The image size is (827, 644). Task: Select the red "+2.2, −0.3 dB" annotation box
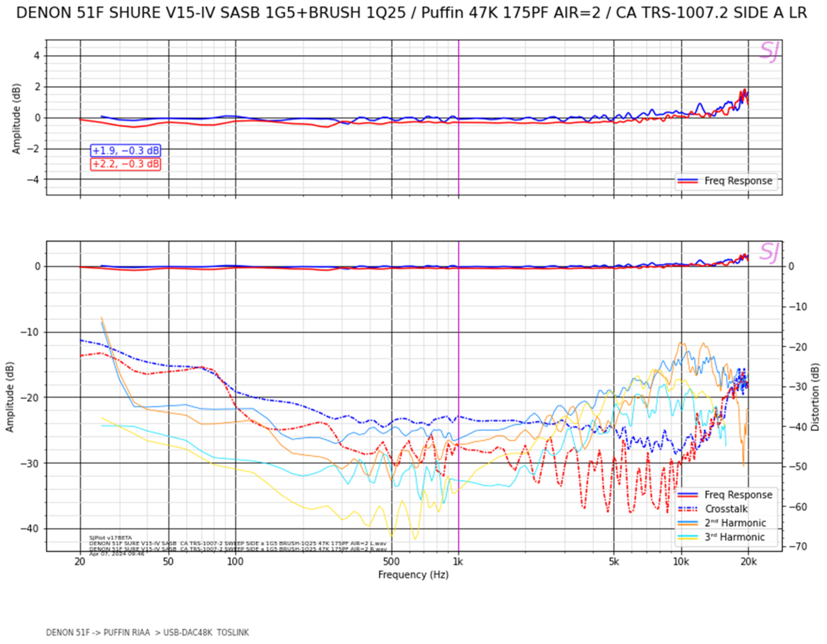tap(126, 164)
